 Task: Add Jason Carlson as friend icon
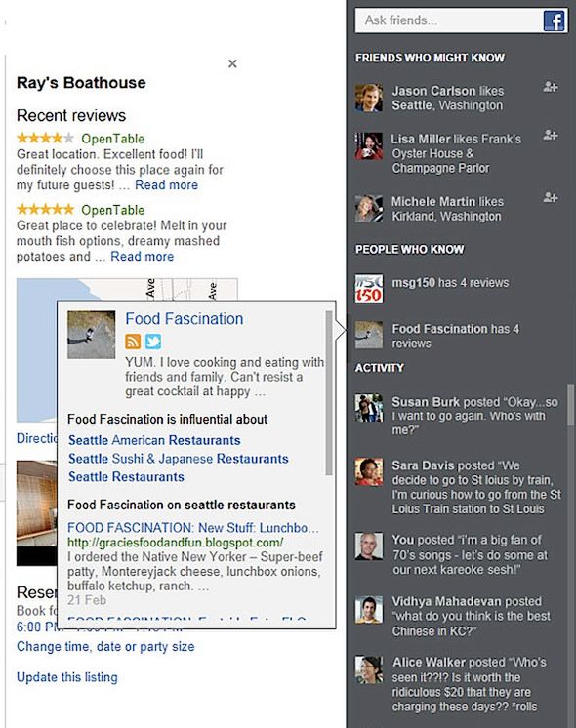550,87
